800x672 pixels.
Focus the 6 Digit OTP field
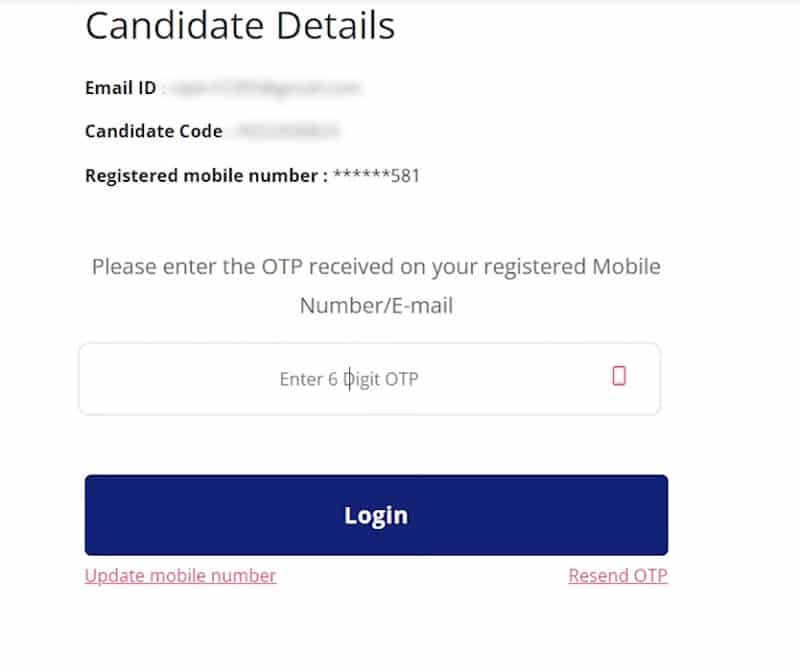(x=369, y=379)
